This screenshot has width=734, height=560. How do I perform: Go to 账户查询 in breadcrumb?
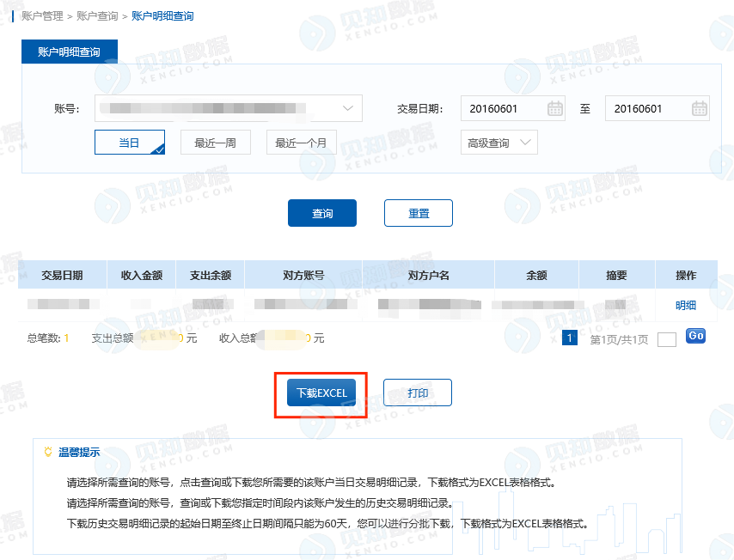point(97,16)
